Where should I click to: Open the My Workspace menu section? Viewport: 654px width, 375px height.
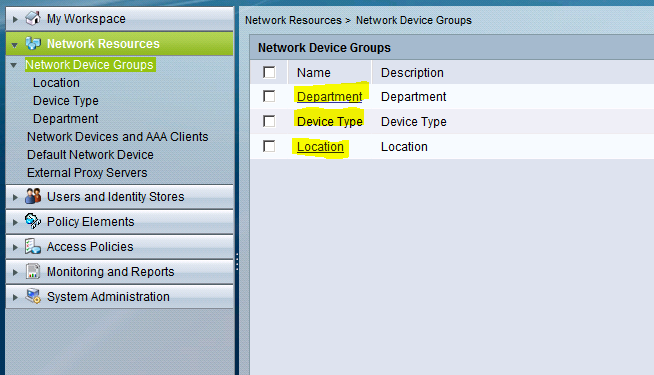[x=120, y=19]
